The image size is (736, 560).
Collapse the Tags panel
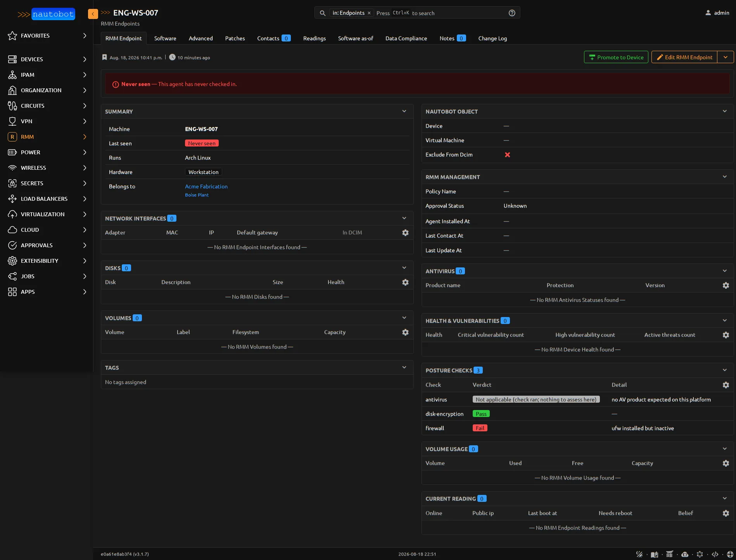404,367
